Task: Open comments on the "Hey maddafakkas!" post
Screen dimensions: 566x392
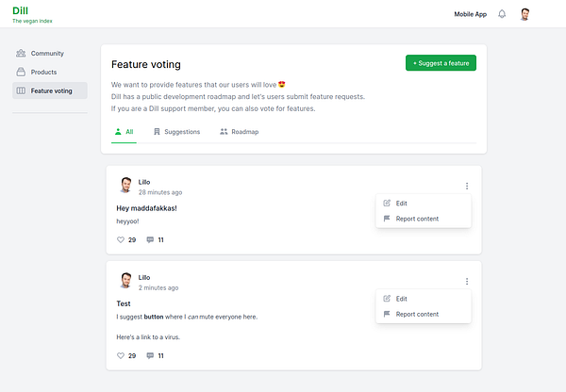Action: click(x=150, y=240)
